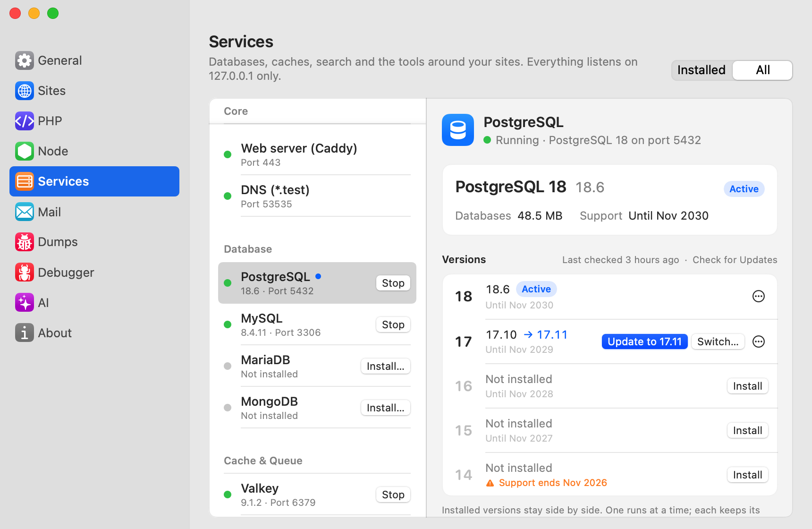The image size is (812, 529).
Task: Click the Services orange server icon
Action: coord(25,181)
